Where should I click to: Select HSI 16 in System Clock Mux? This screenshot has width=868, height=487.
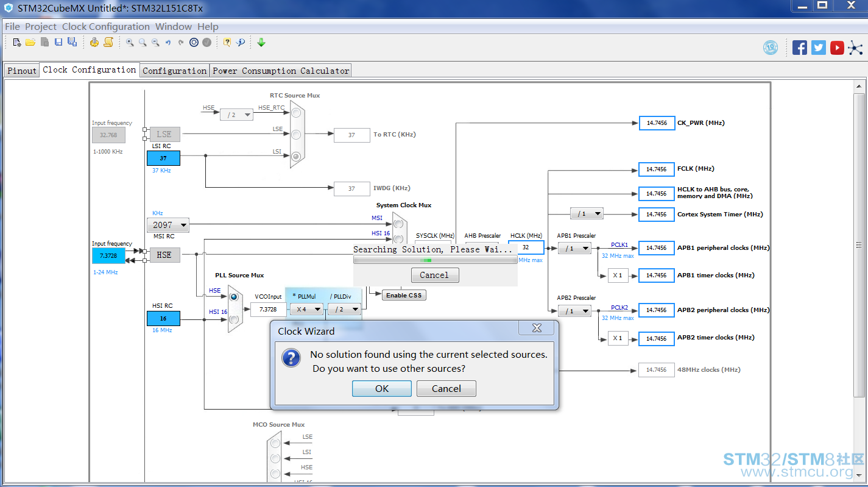pyautogui.click(x=398, y=238)
